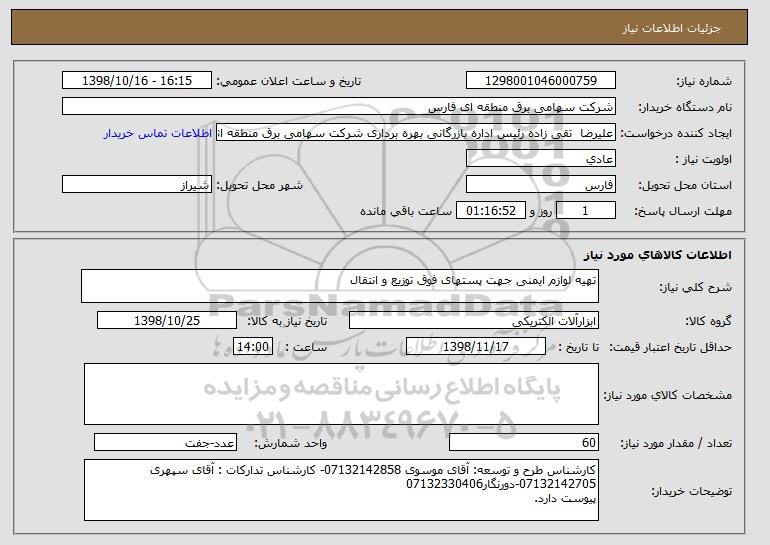Image resolution: width=770 pixels, height=545 pixels.
Task: Click the announcement date field 1398/10/16 - 16:15
Action: [137, 81]
